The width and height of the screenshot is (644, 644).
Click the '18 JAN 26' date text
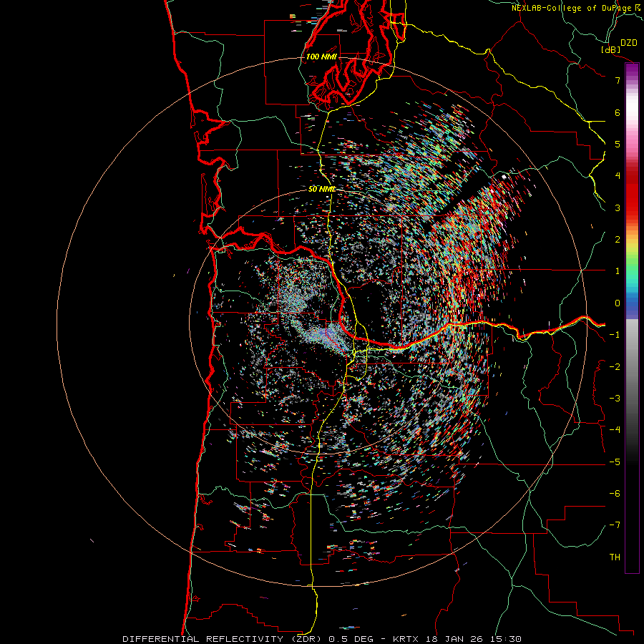pos(454,639)
